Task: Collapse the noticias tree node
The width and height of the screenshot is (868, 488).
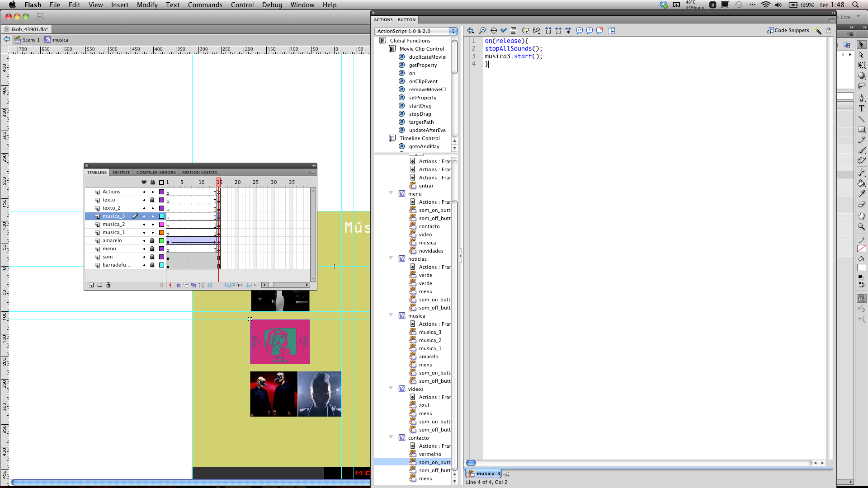Action: (391, 258)
